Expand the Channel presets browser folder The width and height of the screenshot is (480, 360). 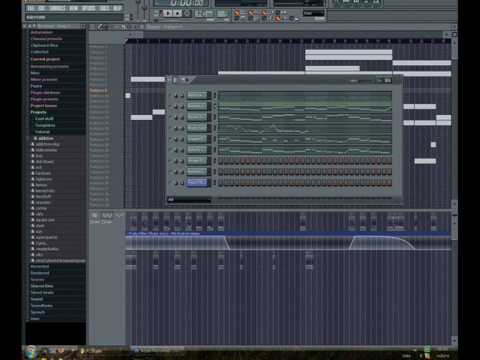click(47, 39)
